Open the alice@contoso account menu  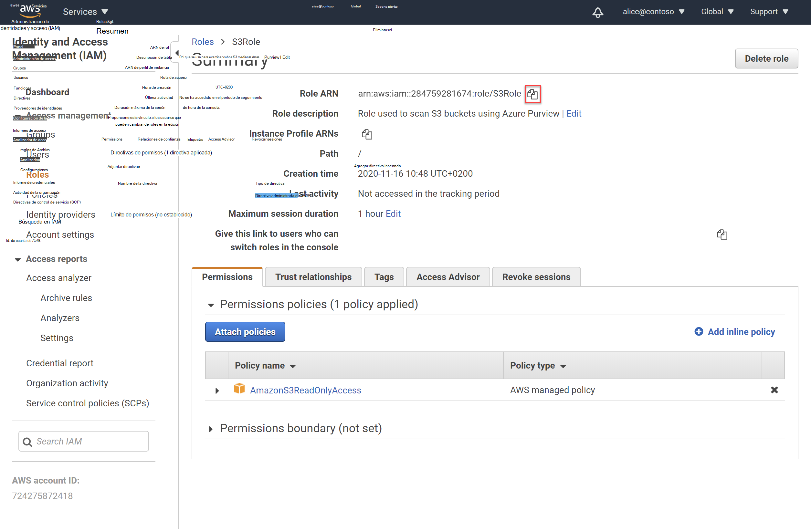click(x=654, y=12)
